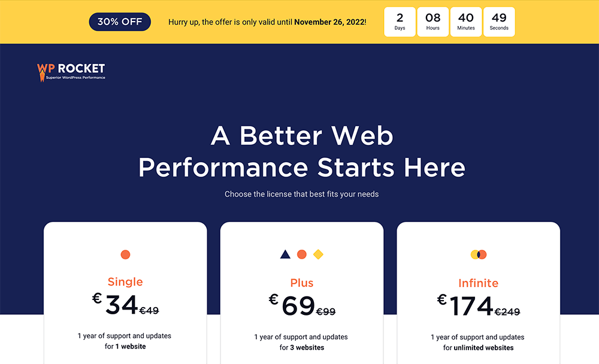
Task: Click the Minutes countdown tile showing 40
Action: tap(465, 21)
